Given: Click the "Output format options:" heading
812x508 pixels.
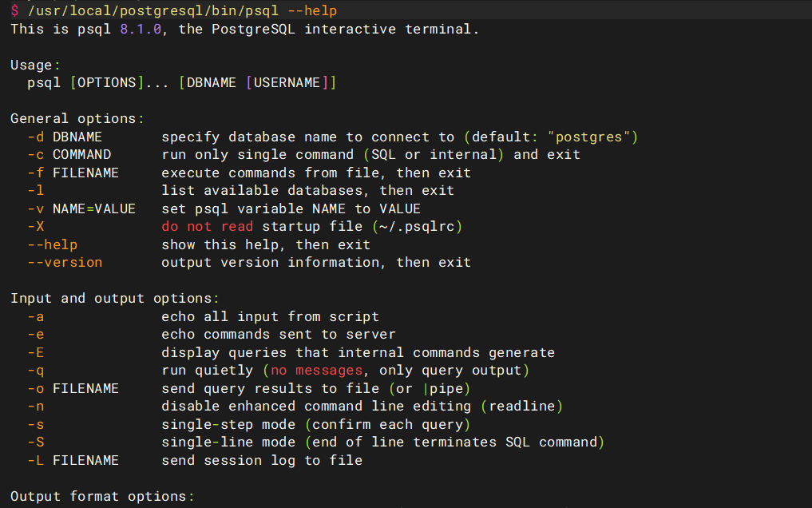Looking at the screenshot, I should tap(102, 496).
